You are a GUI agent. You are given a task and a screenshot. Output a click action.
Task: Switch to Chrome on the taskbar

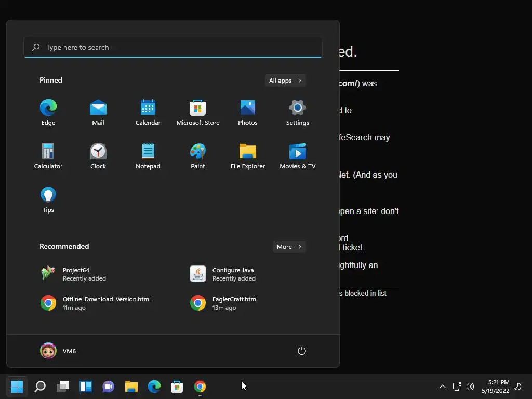pyautogui.click(x=200, y=387)
